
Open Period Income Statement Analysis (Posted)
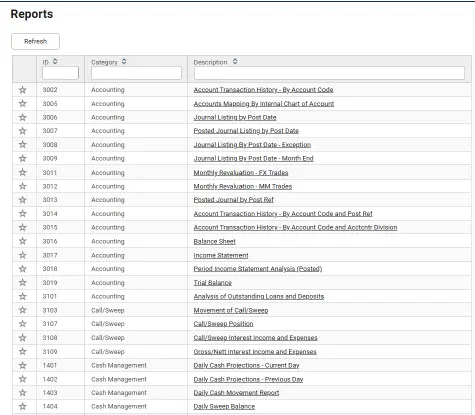pyautogui.click(x=258, y=269)
